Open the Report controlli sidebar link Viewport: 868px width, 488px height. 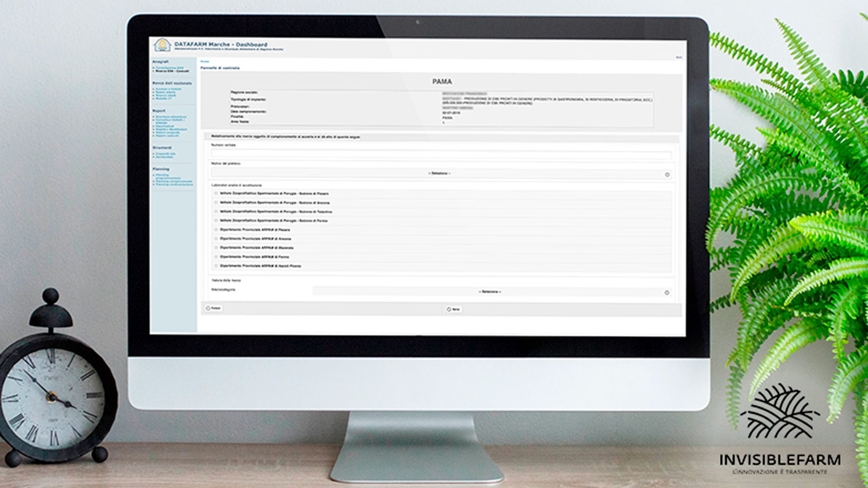point(167,136)
